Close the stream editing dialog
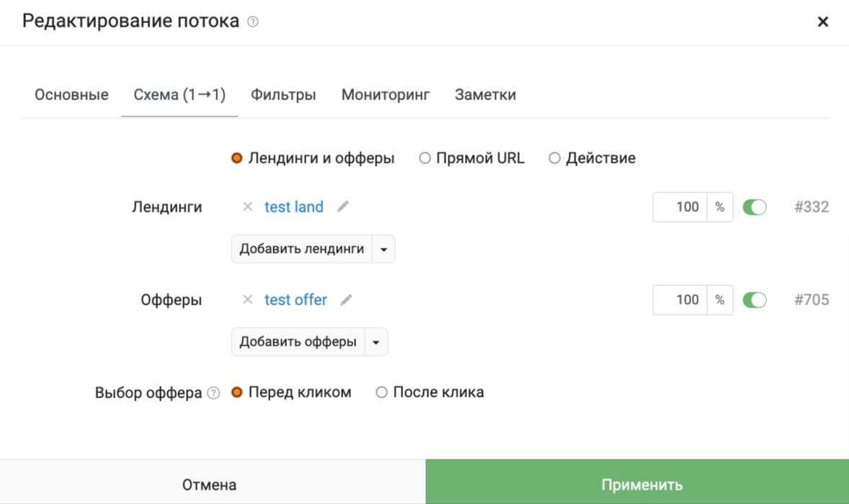849x504 pixels. (x=822, y=22)
